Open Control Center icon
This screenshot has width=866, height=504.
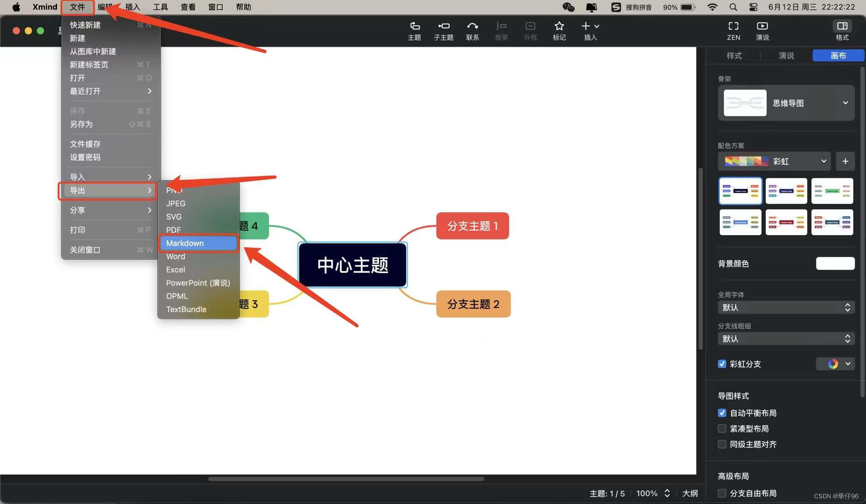(x=753, y=7)
